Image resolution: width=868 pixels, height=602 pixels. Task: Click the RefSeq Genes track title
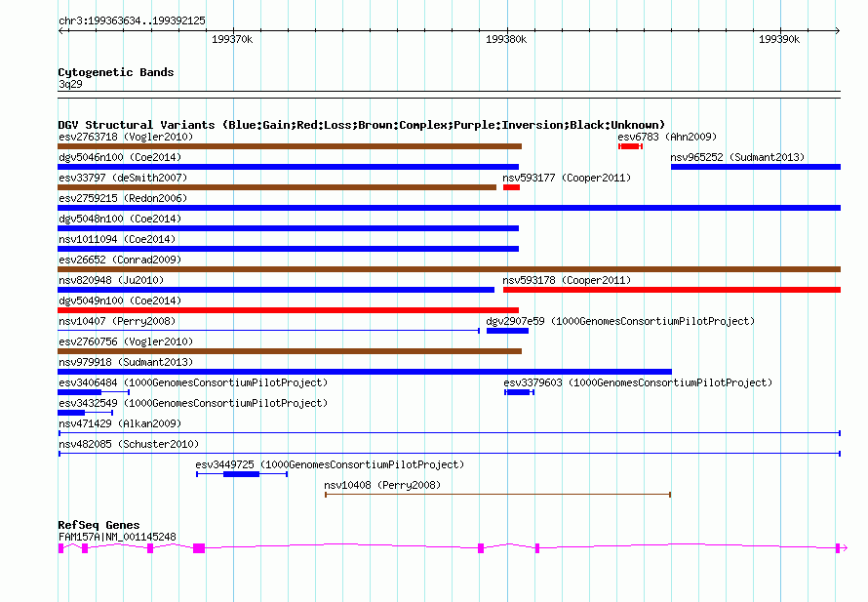(x=99, y=525)
